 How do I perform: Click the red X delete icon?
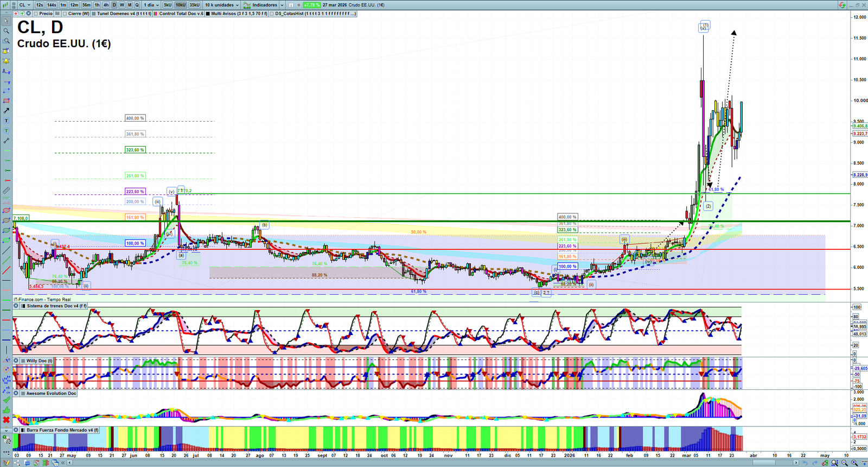point(6,420)
